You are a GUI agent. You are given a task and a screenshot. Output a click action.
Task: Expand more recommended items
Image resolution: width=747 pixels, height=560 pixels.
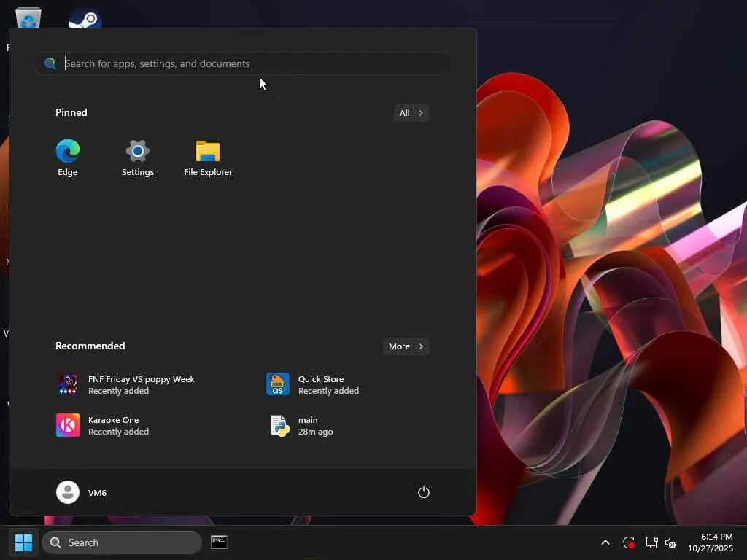tap(406, 346)
